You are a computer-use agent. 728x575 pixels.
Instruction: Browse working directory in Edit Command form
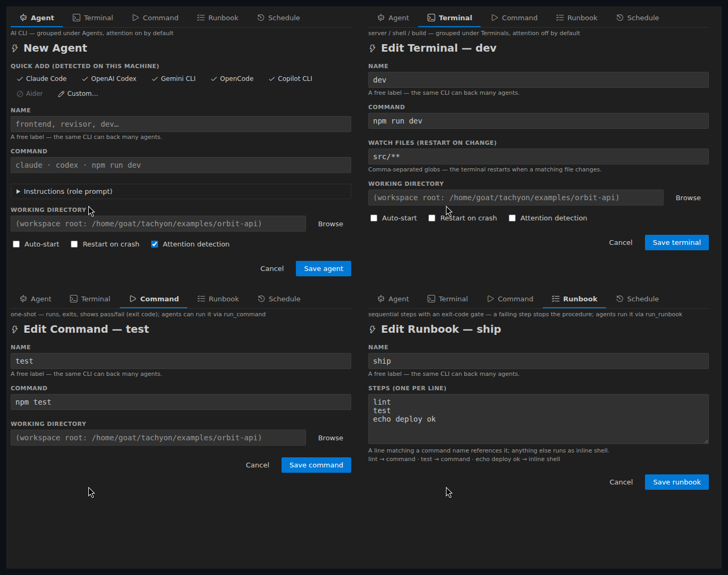click(330, 438)
